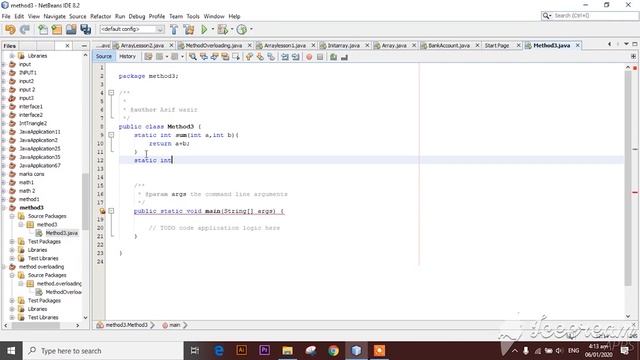Open Google Chrome from taskbar
640x360 pixels.
(x=333, y=351)
